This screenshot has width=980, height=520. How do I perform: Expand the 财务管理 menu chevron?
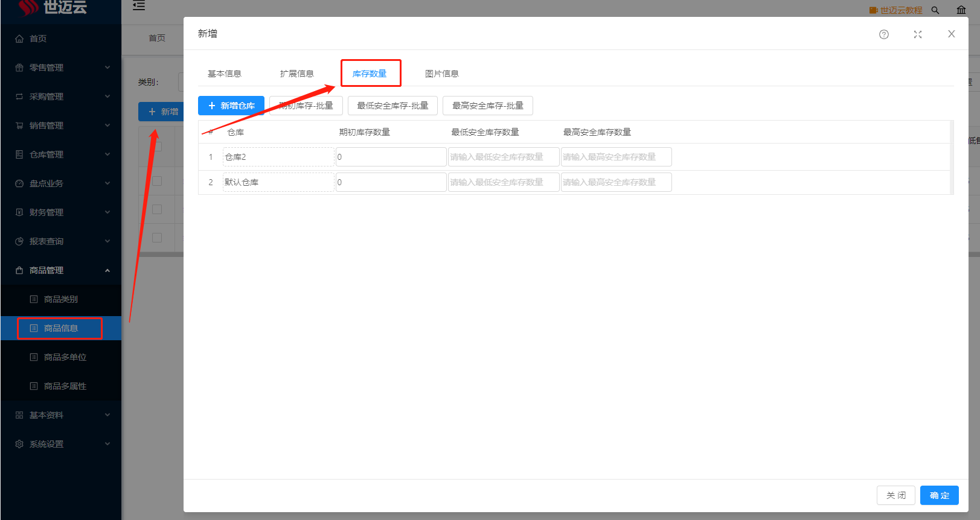(x=107, y=212)
